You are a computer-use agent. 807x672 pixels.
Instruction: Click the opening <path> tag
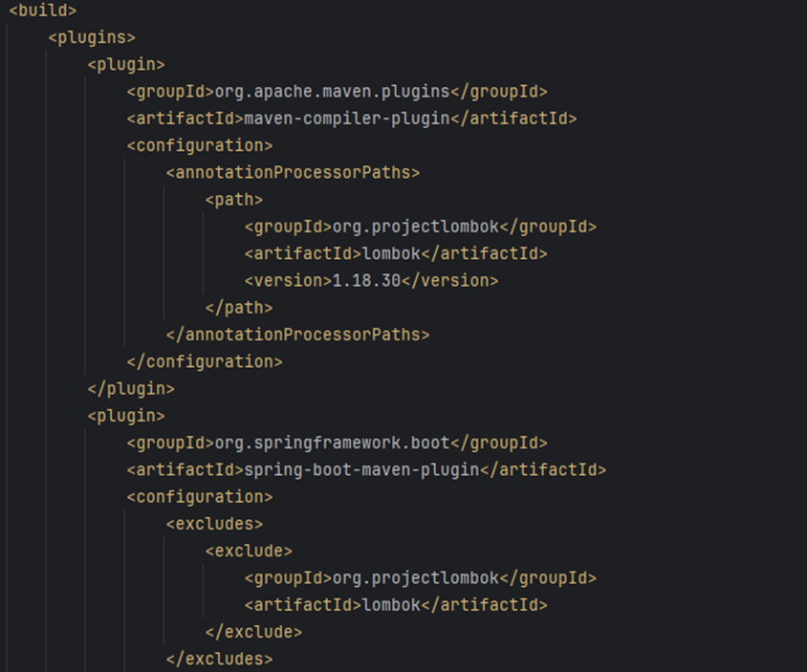234,200
